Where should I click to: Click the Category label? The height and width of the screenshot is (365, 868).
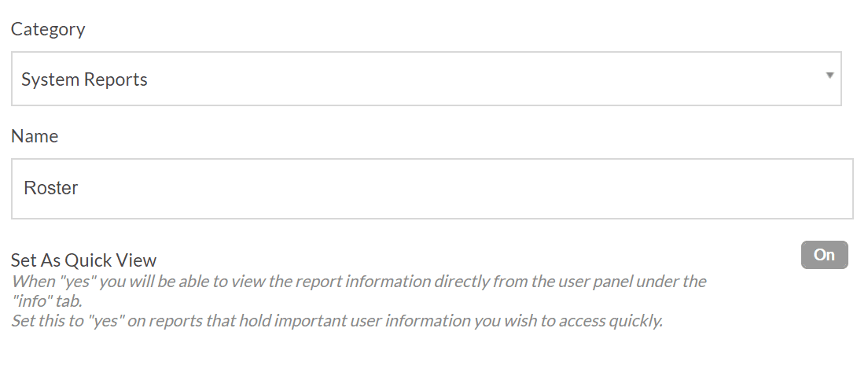(x=48, y=29)
